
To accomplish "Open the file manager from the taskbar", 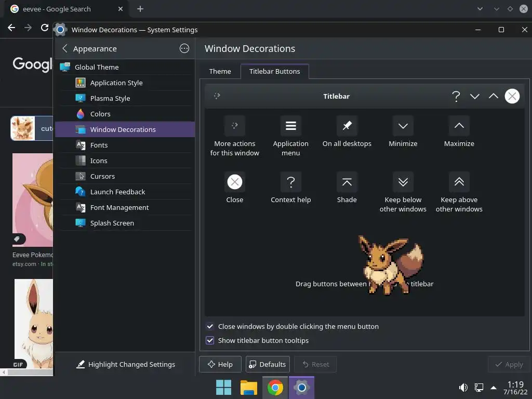I will tap(249, 388).
